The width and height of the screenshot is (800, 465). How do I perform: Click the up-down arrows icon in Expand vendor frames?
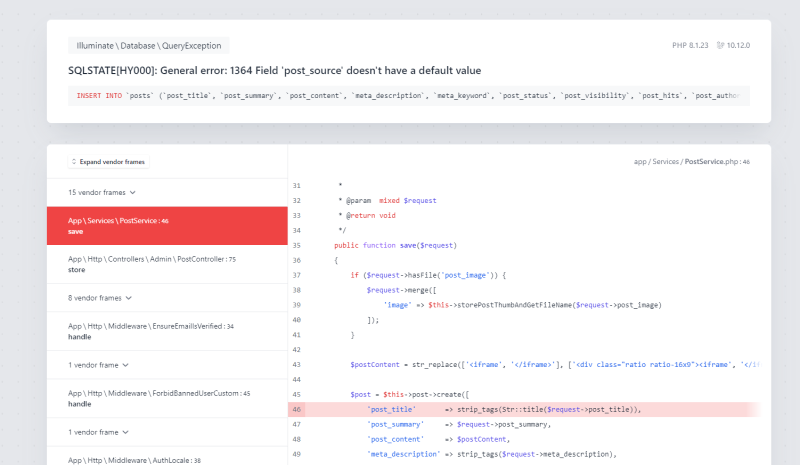tap(75, 162)
